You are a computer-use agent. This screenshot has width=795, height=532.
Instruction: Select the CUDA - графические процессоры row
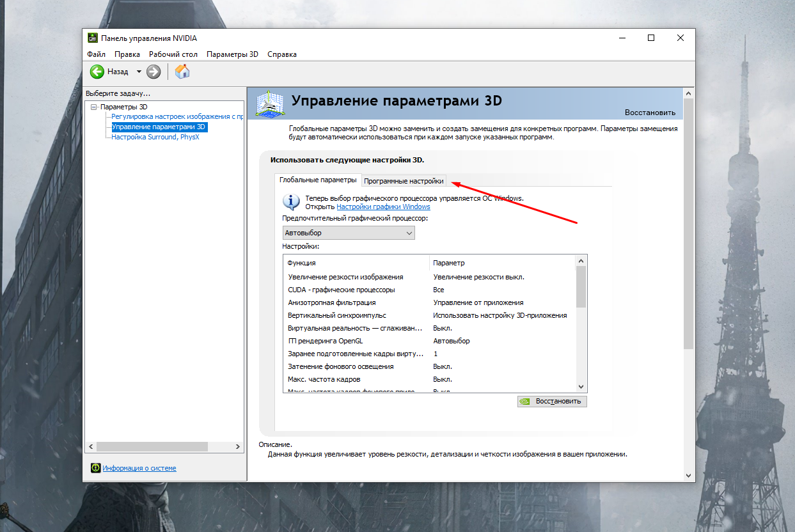(x=430, y=290)
